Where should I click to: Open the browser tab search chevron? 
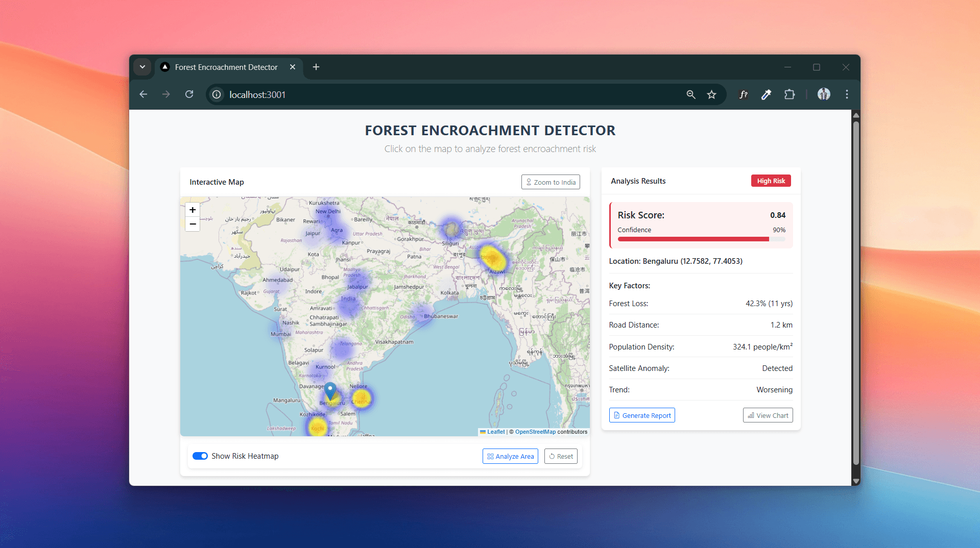(142, 67)
